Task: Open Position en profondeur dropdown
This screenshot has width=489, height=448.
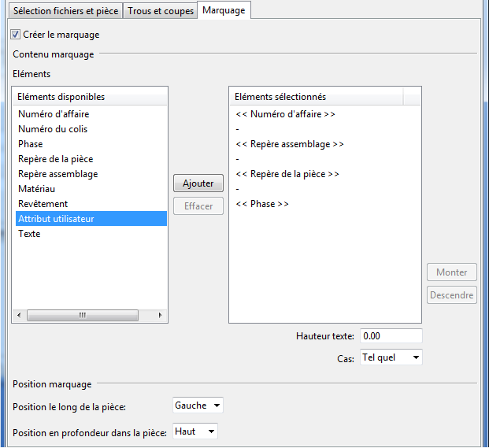Action: click(194, 431)
